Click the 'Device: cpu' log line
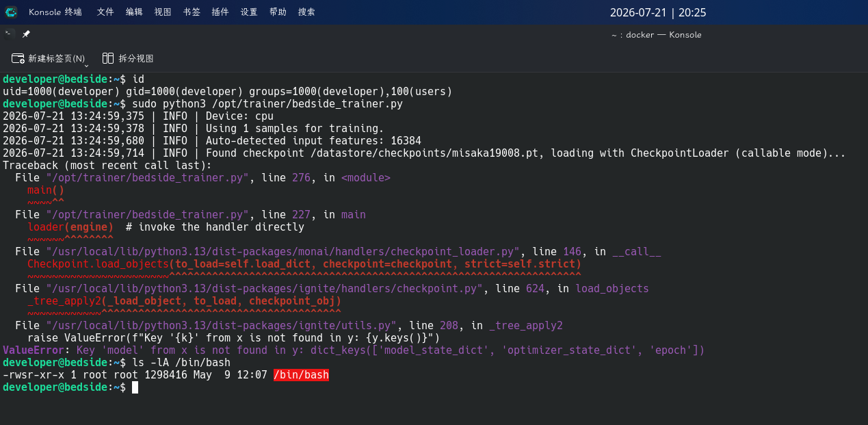Image resolution: width=868 pixels, height=425 pixels. pos(239,116)
